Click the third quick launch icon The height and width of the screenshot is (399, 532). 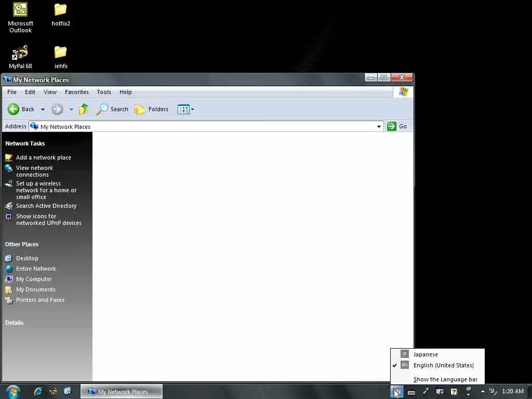(x=68, y=391)
